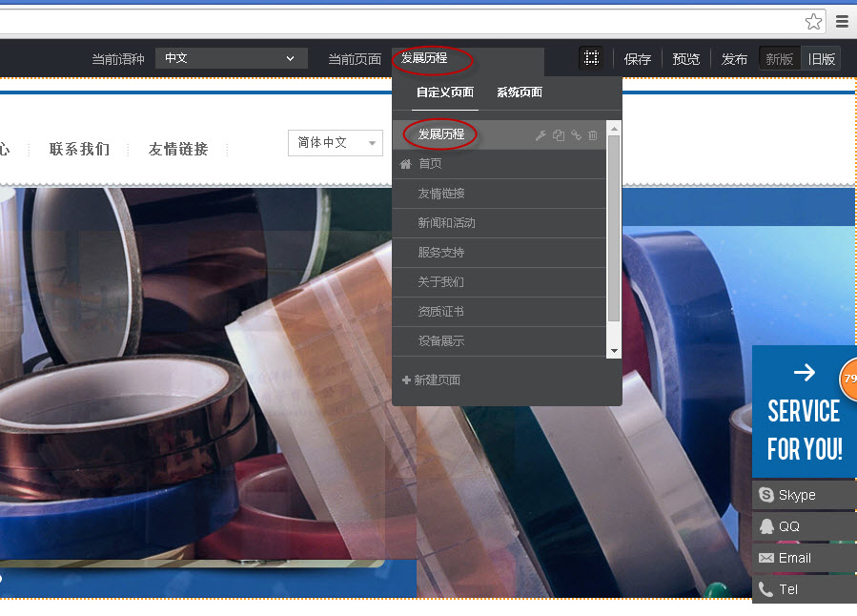This screenshot has height=616, width=857.
Task: Click the Email contact icon
Action: [x=766, y=557]
